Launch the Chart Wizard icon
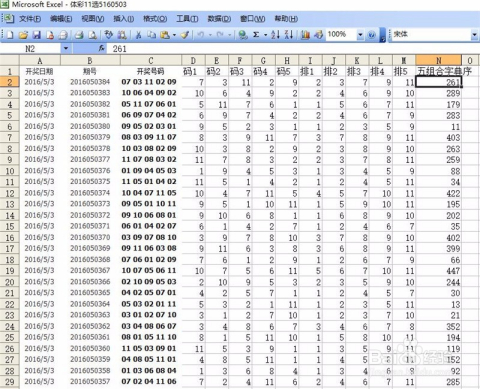Viewport: 480px width, 389px height. pos(305,34)
